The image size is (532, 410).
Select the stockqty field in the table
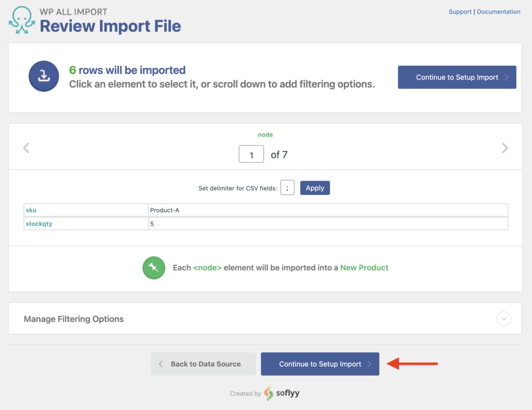pos(39,224)
